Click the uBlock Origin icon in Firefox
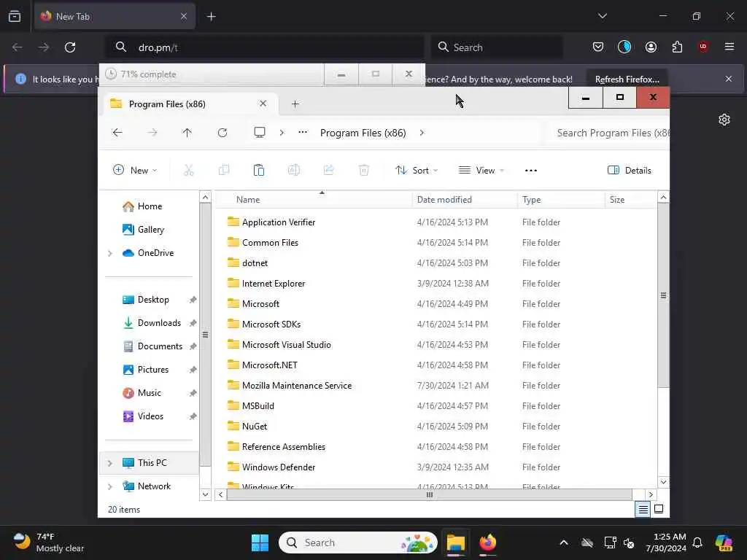 click(x=703, y=46)
